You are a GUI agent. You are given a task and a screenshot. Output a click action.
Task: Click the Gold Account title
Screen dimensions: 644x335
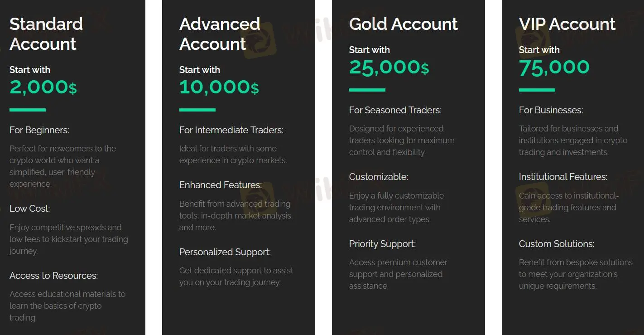[x=403, y=24]
